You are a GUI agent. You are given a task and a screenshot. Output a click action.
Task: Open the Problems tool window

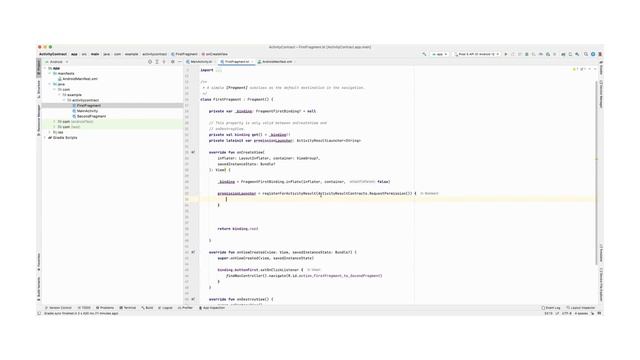[x=105, y=308]
